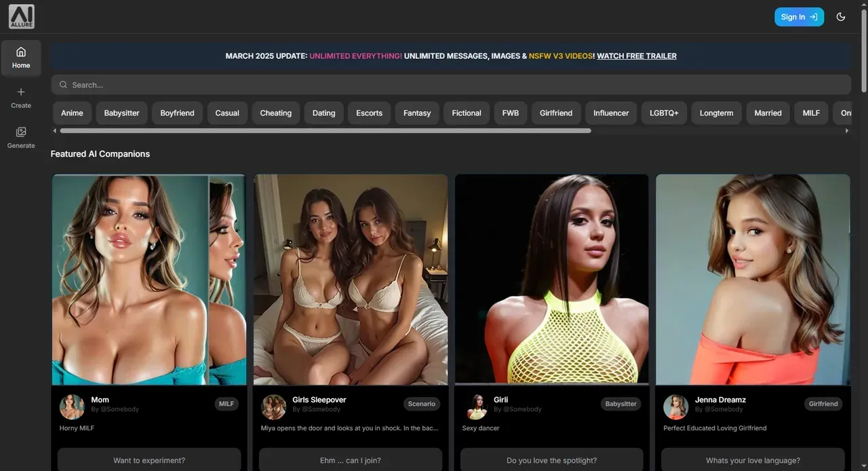Image resolution: width=868 pixels, height=471 pixels.
Task: Open the Jenna Dreamz card image
Action: click(753, 280)
